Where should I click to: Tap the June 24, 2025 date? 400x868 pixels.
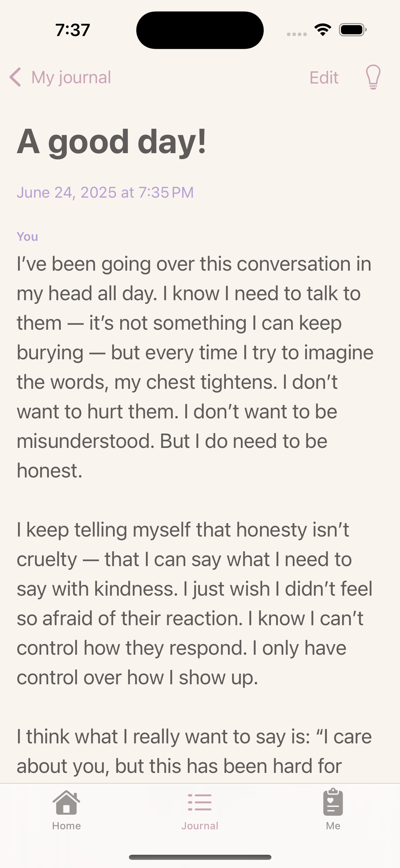coord(105,193)
